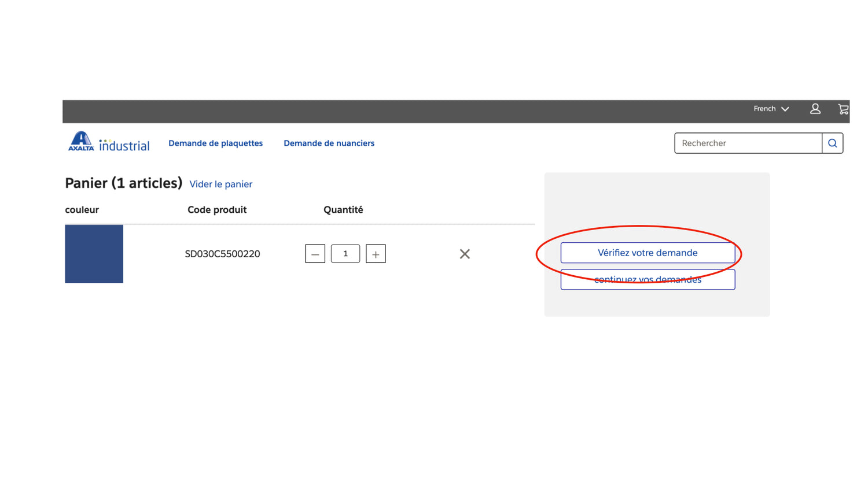The width and height of the screenshot is (868, 488).
Task: Increase quantity with the plus button
Action: pyautogui.click(x=376, y=254)
